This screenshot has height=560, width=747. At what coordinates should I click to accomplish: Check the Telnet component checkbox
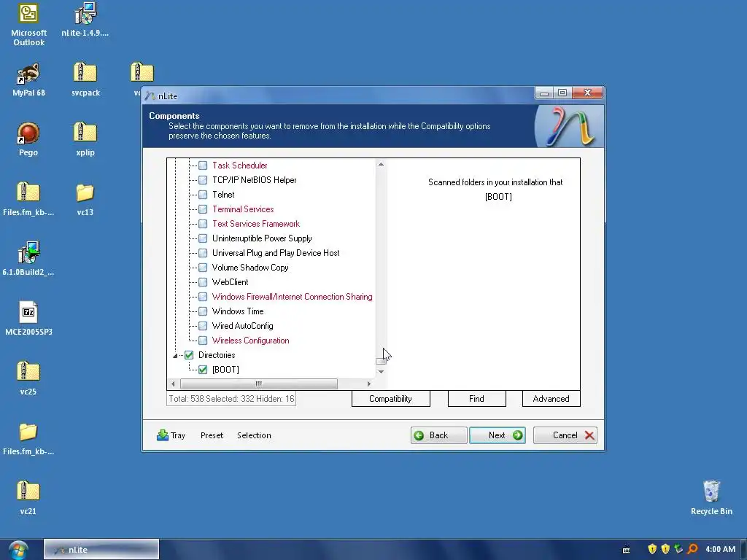(x=203, y=195)
